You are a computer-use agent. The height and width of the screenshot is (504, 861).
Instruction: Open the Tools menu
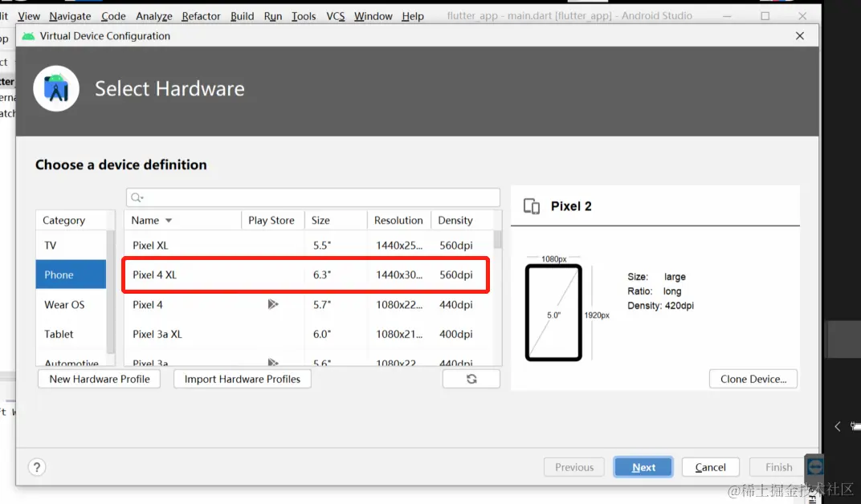tap(304, 16)
